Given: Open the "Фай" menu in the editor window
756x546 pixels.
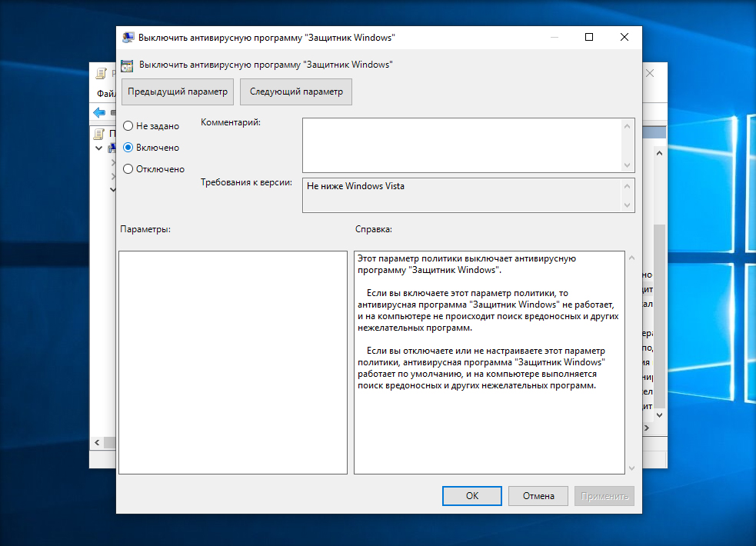Looking at the screenshot, I should click(x=106, y=94).
